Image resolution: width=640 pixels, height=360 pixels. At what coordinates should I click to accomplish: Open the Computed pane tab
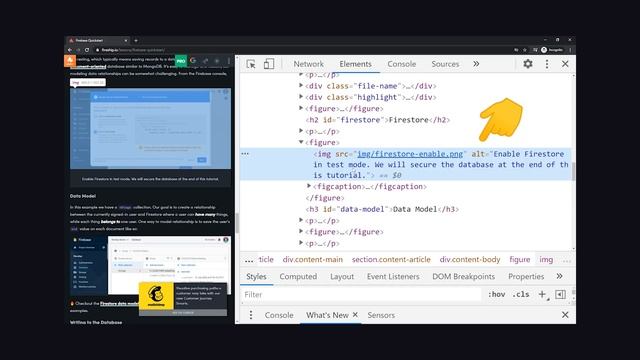(298, 276)
